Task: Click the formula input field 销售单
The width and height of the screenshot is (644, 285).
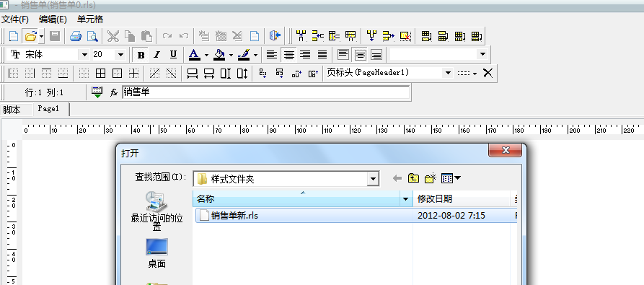Action: [265, 92]
